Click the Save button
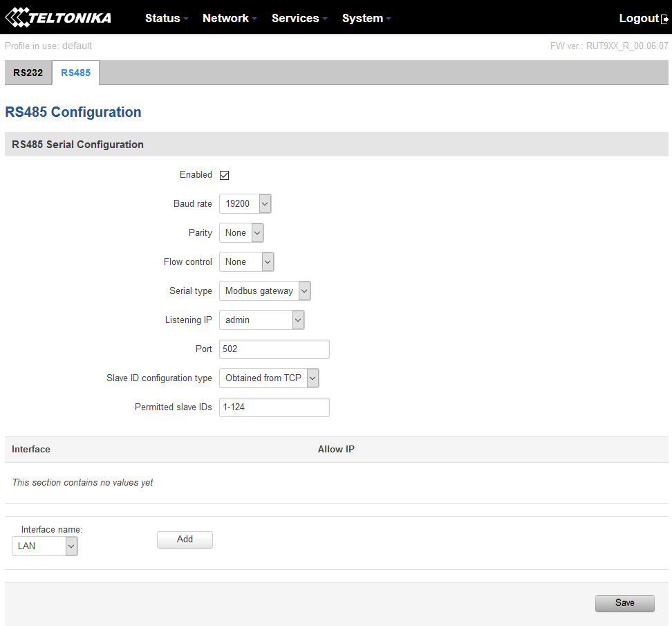Viewport: 672px width, 626px height. [x=624, y=602]
